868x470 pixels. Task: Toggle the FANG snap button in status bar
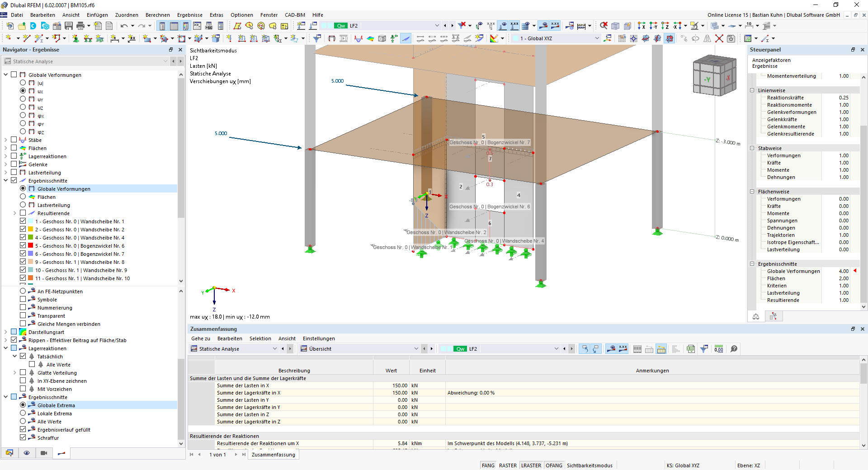coord(488,465)
